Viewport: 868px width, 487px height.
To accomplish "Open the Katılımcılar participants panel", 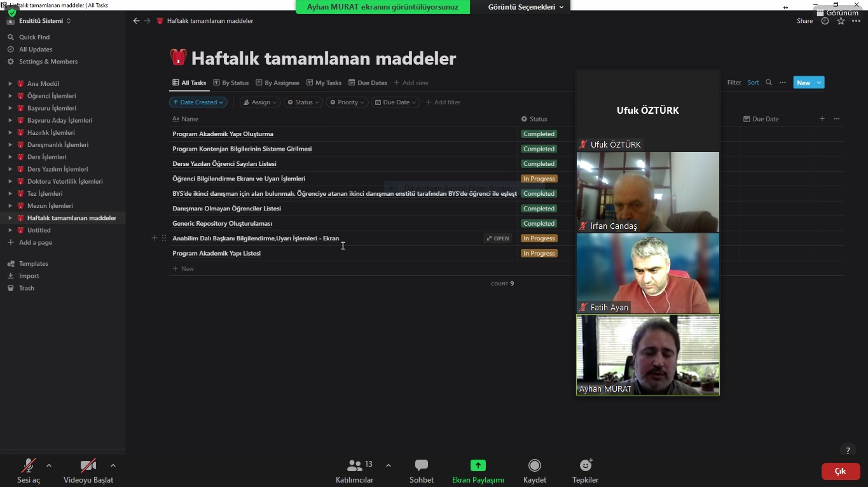I will pos(355,470).
